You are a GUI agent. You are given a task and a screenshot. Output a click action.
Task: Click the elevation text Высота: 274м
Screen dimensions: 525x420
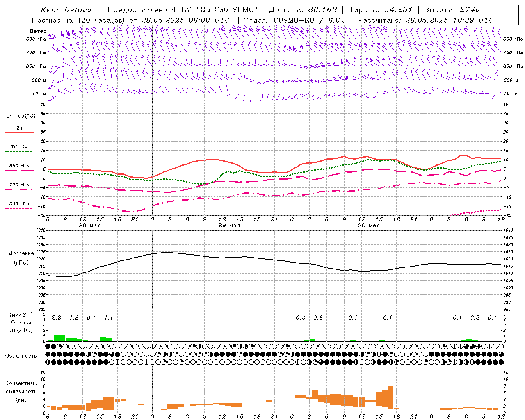pos(452,10)
